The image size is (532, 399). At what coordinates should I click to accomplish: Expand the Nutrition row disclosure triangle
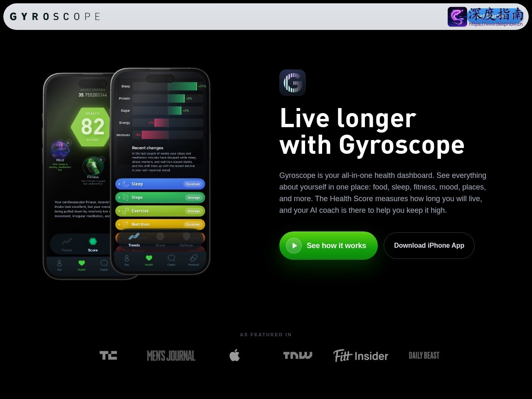click(119, 224)
